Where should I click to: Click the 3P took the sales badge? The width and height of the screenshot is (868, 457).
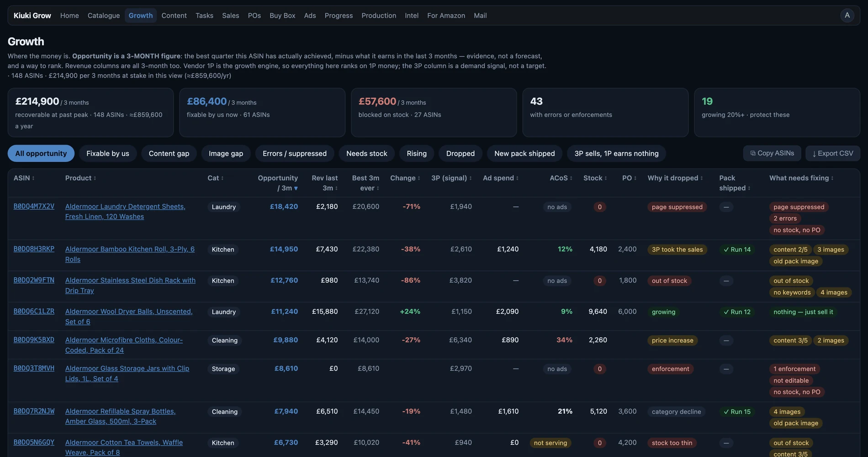(x=677, y=250)
